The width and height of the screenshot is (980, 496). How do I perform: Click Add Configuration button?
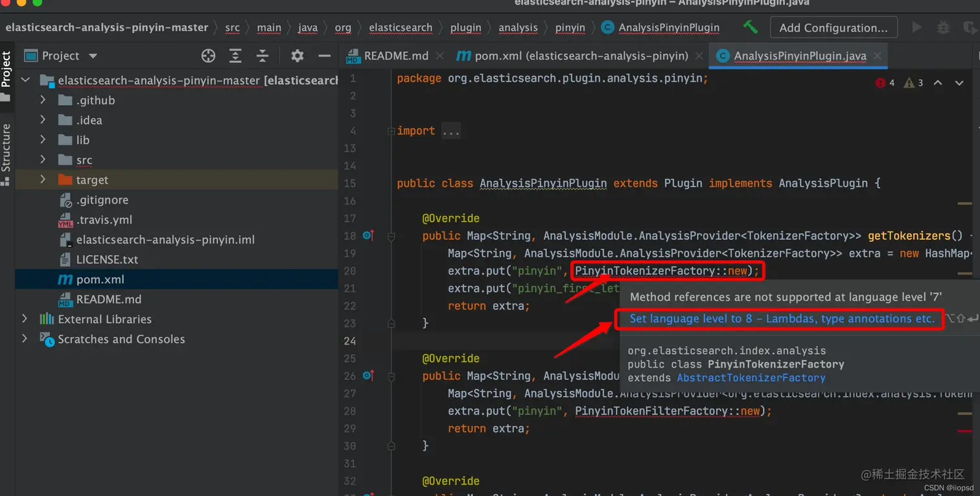pos(834,27)
